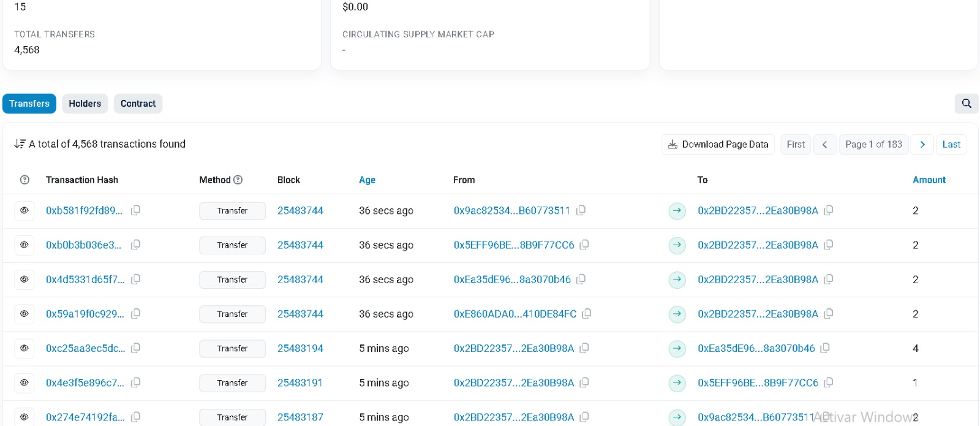The height and width of the screenshot is (426, 980).
Task: Open From address 0x9ac82534...B60773511 in first row
Action: (x=512, y=210)
